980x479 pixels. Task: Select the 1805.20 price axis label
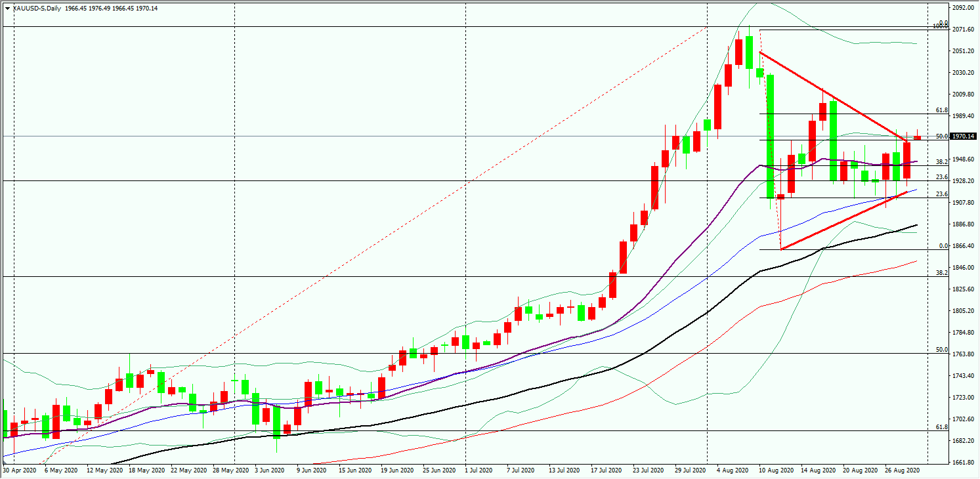tap(963, 311)
